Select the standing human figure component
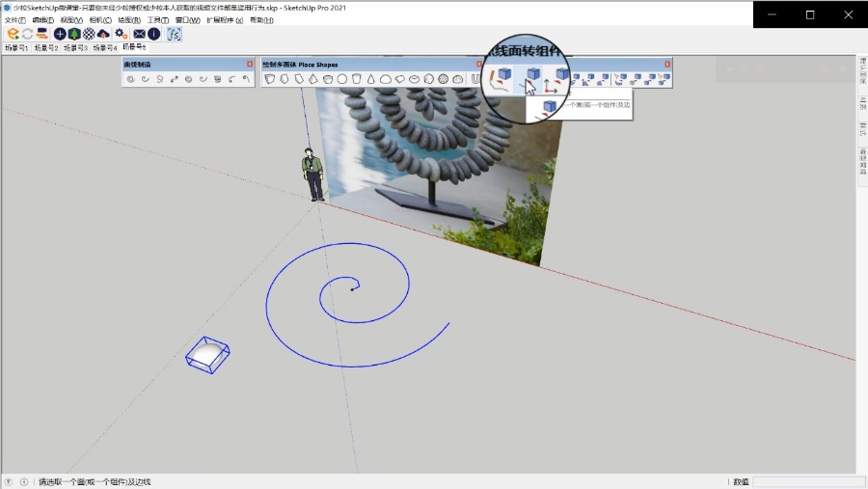Image resolution: width=868 pixels, height=489 pixels. pos(313,175)
